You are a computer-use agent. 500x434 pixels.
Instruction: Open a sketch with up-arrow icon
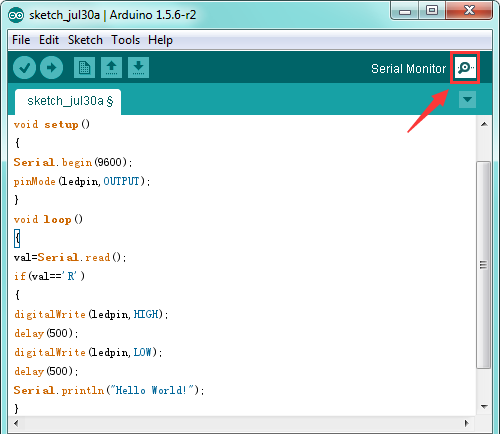[x=111, y=68]
